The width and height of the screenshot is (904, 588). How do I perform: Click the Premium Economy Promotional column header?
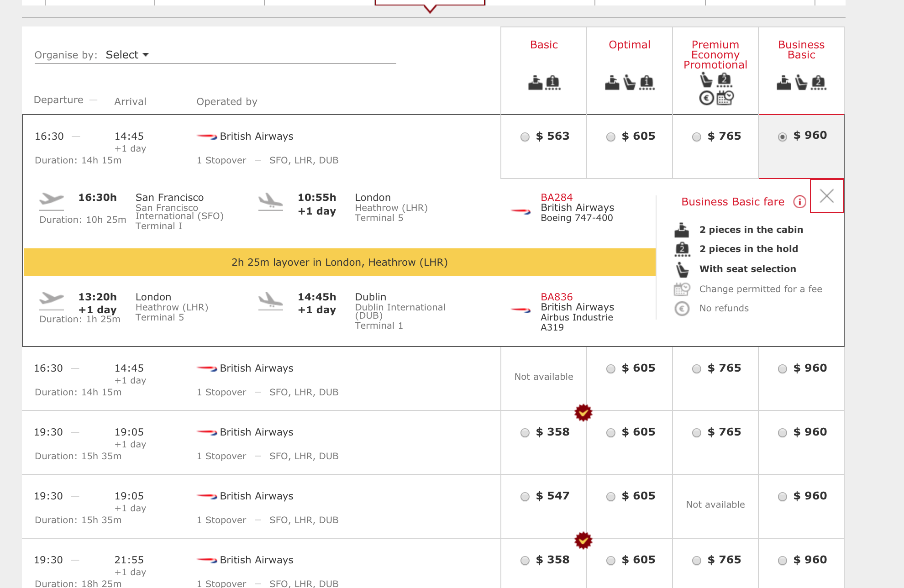point(715,55)
